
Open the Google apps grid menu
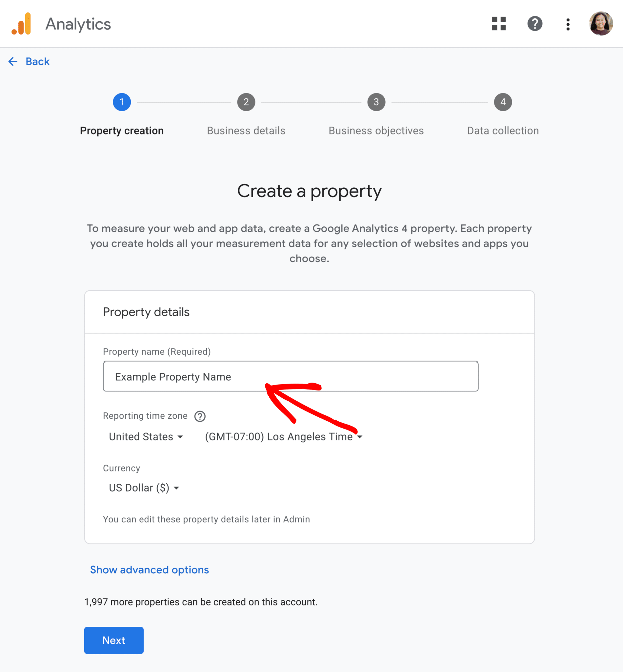[x=499, y=24]
